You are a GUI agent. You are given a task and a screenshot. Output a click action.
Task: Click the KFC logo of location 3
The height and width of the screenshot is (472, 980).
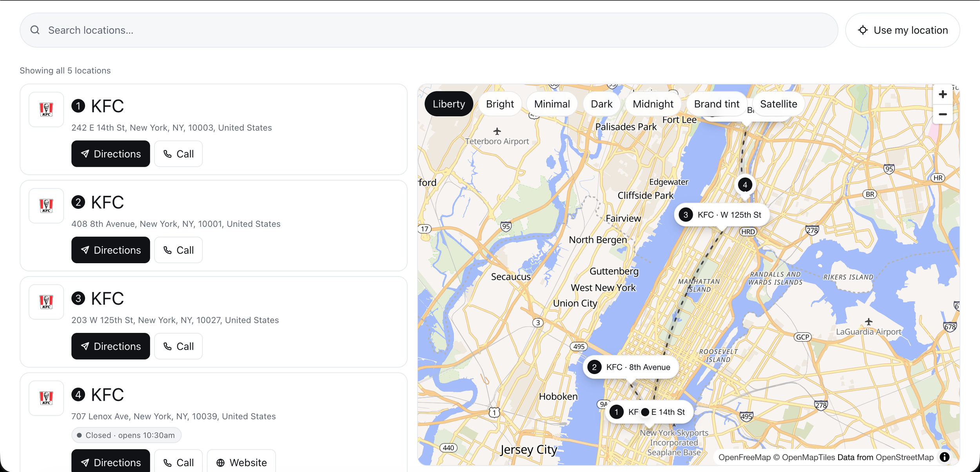(46, 302)
